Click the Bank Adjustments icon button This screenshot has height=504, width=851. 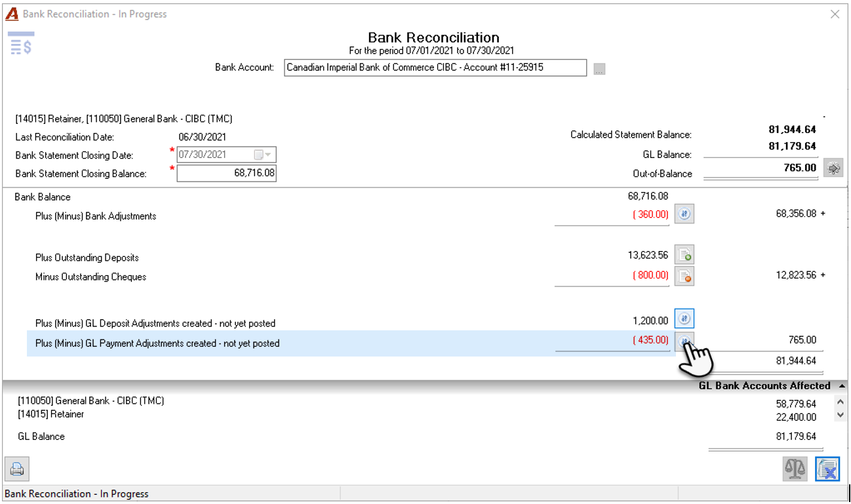point(684,214)
